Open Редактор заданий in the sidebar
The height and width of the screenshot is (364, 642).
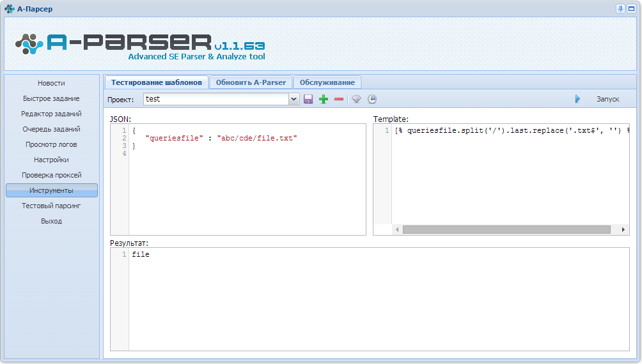click(x=52, y=114)
